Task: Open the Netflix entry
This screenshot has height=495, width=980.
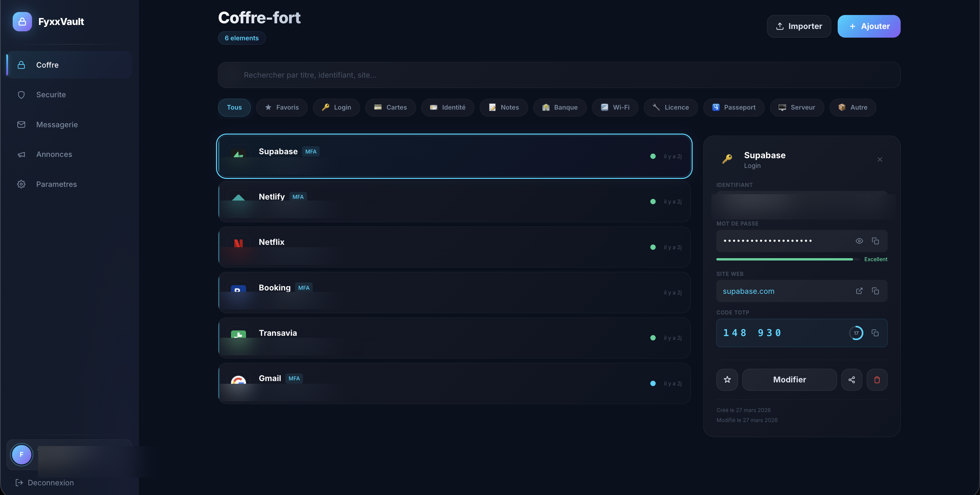Action: click(454, 247)
